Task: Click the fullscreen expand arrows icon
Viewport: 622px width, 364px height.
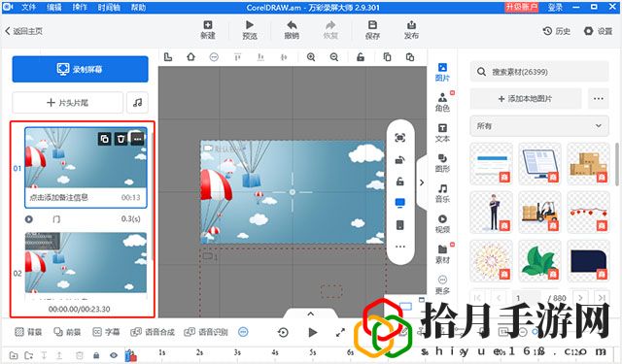Action: click(x=340, y=332)
